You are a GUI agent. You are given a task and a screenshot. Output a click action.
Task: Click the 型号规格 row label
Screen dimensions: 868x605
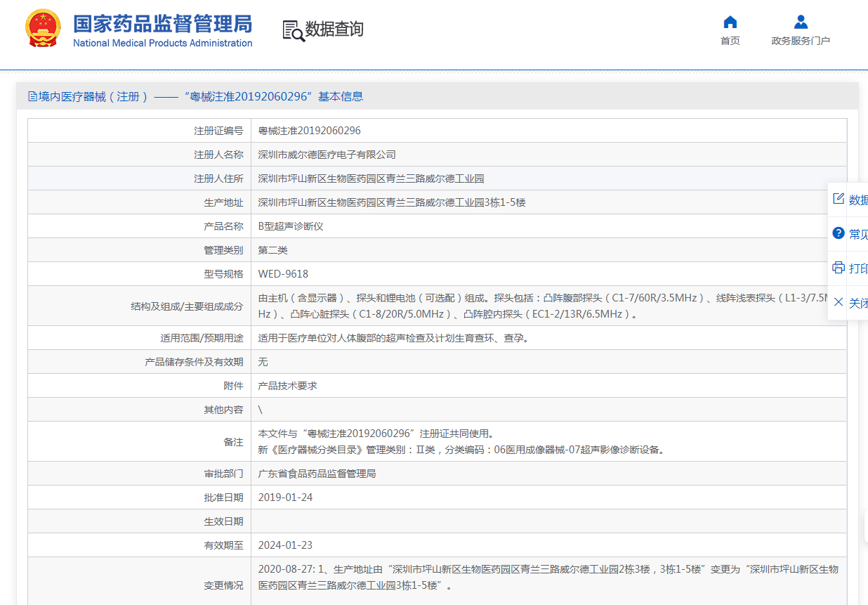point(224,274)
